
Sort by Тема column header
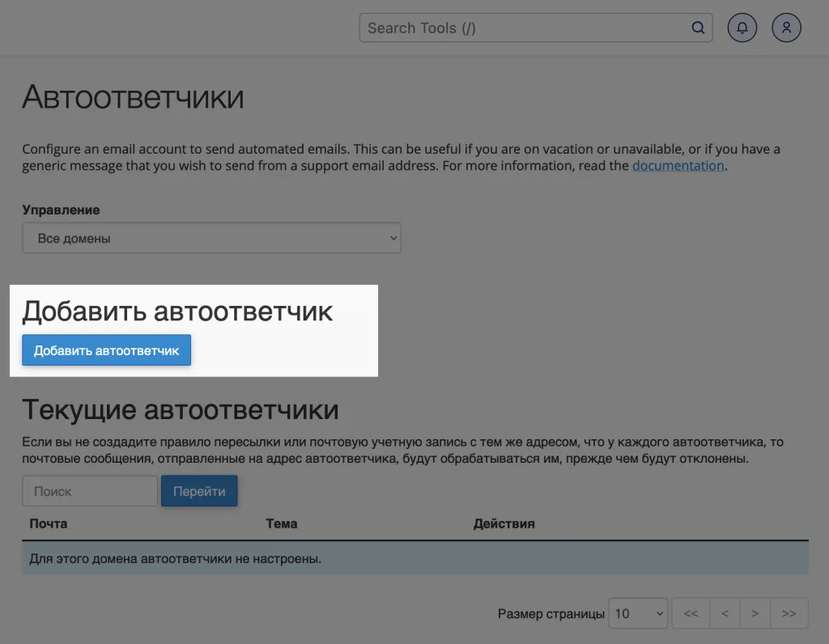[x=281, y=523]
